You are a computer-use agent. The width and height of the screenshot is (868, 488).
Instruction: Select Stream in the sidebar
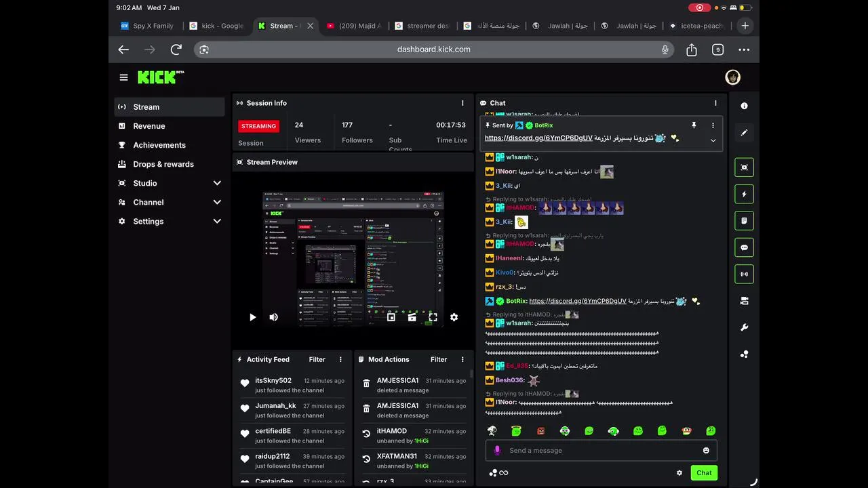(x=170, y=106)
